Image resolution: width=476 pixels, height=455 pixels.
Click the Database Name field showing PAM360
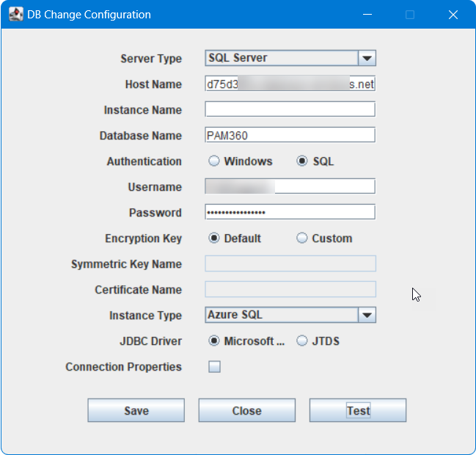tap(290, 135)
